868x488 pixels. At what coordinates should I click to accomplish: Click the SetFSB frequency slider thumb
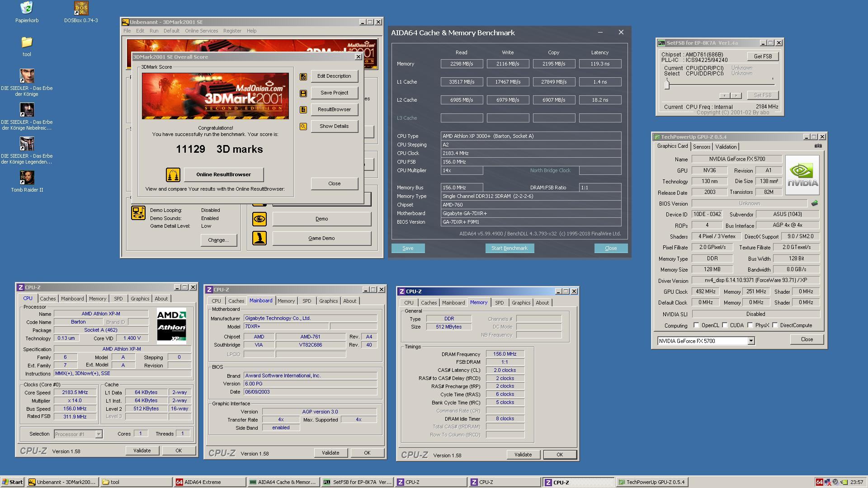667,84
